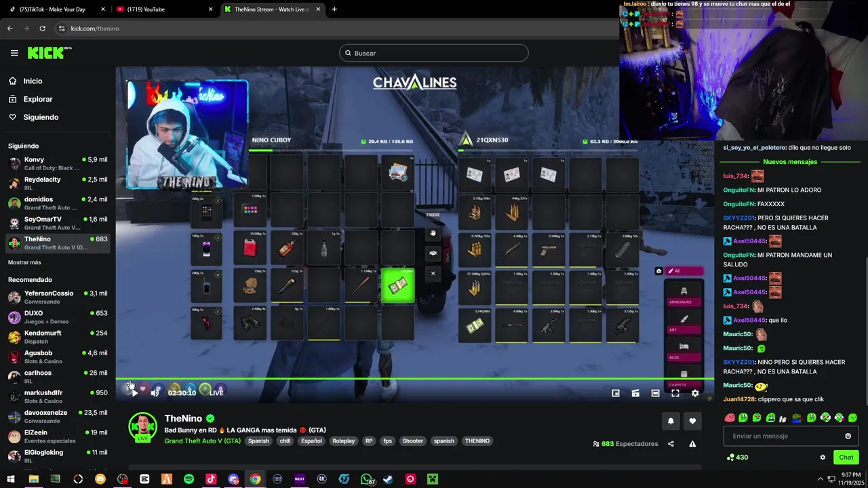The image size is (868, 488).
Task: Click the Kick logo
Action: [50, 53]
